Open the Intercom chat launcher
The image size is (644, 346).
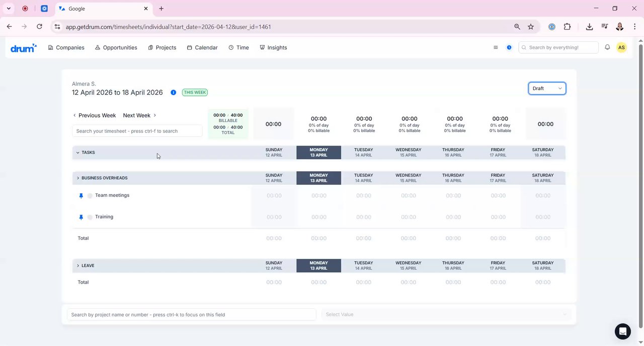pos(623,331)
